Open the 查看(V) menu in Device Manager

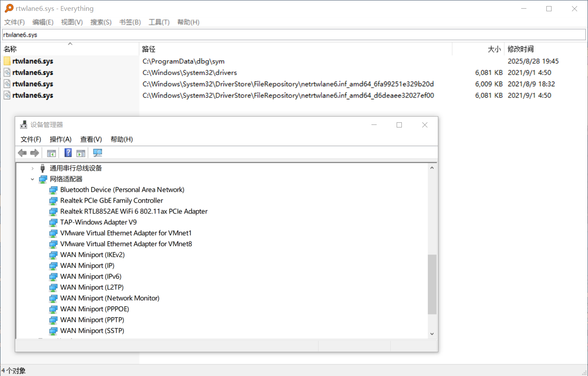coord(91,139)
